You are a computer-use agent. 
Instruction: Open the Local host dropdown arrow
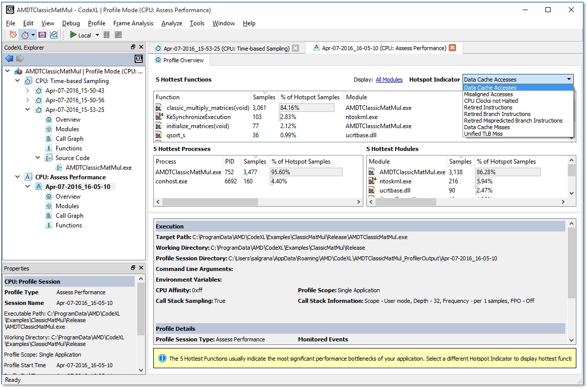97,35
